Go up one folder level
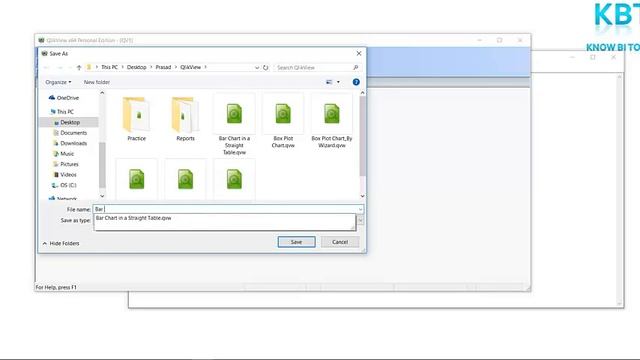The width and height of the screenshot is (640, 360). 79,67
